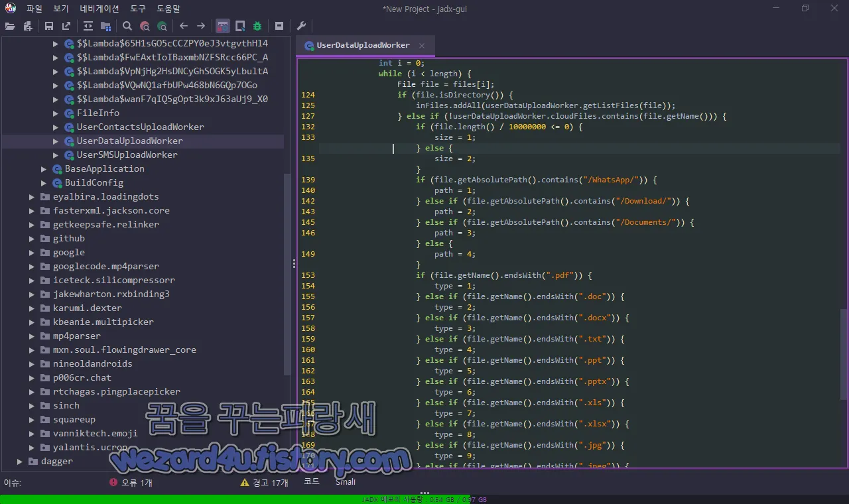
Task: Click the sync with editor toolbar icon
Action: pyautogui.click(x=88, y=26)
